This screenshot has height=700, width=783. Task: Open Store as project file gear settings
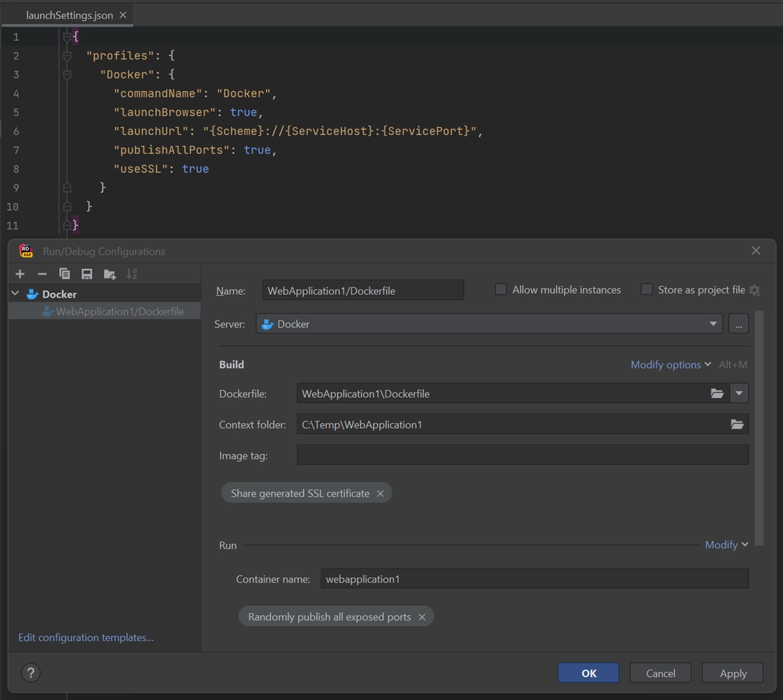coord(755,290)
